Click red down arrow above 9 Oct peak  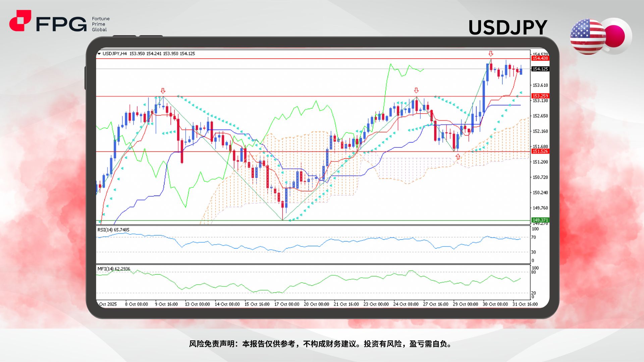point(163,91)
